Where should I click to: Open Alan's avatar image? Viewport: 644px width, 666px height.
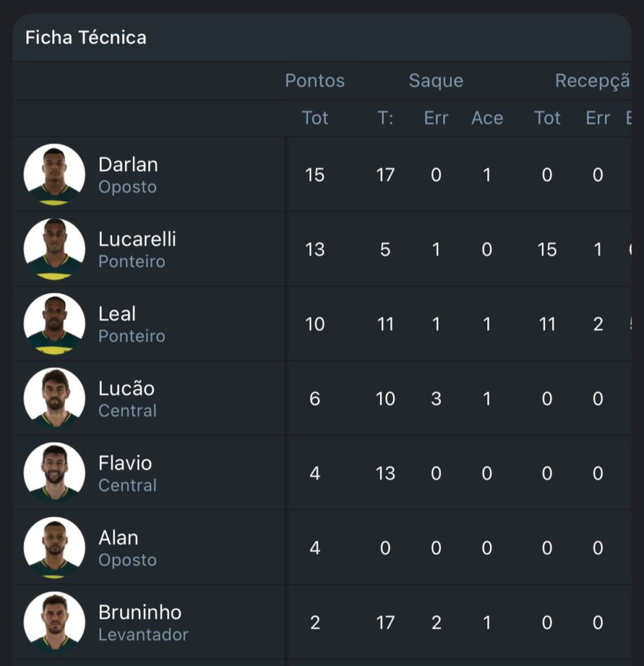click(x=55, y=548)
